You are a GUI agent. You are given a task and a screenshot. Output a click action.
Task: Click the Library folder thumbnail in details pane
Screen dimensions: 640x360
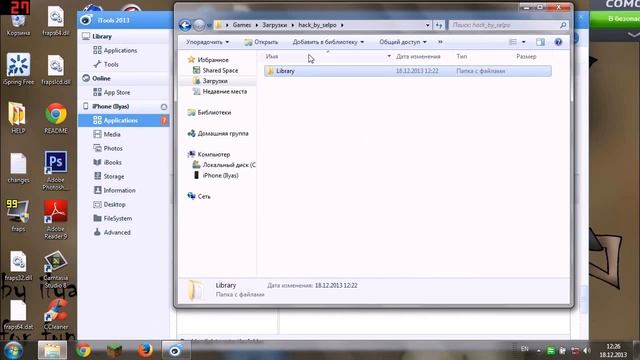196,291
